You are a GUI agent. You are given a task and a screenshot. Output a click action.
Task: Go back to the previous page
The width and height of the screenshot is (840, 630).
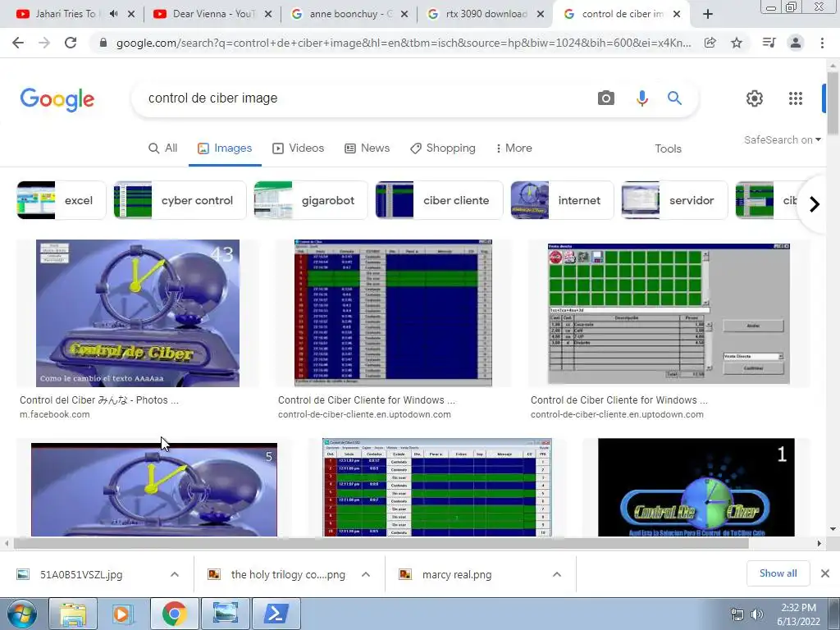18,43
